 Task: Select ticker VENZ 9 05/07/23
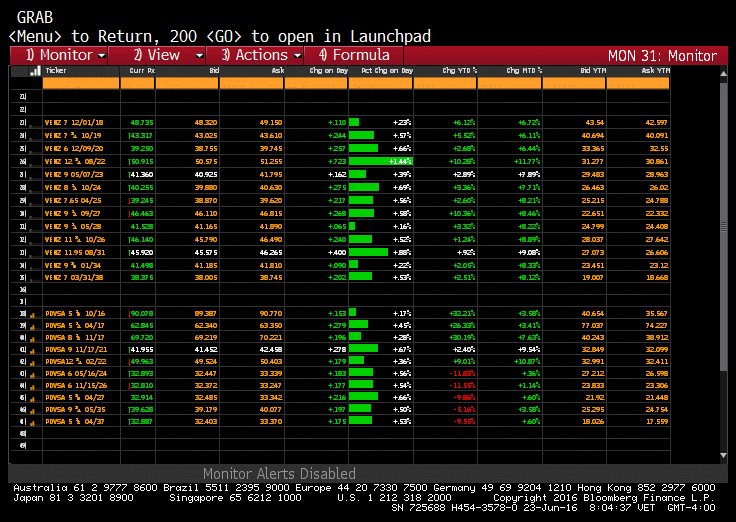tap(74, 175)
